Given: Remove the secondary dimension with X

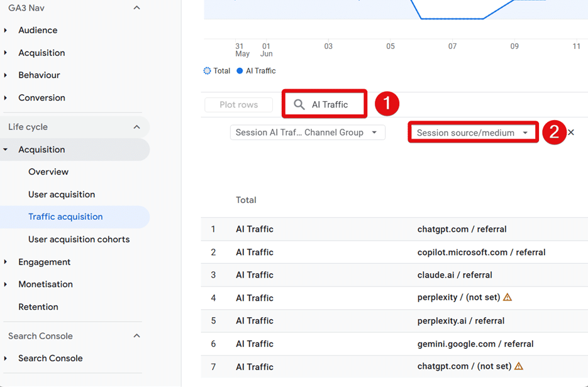Looking at the screenshot, I should (571, 133).
